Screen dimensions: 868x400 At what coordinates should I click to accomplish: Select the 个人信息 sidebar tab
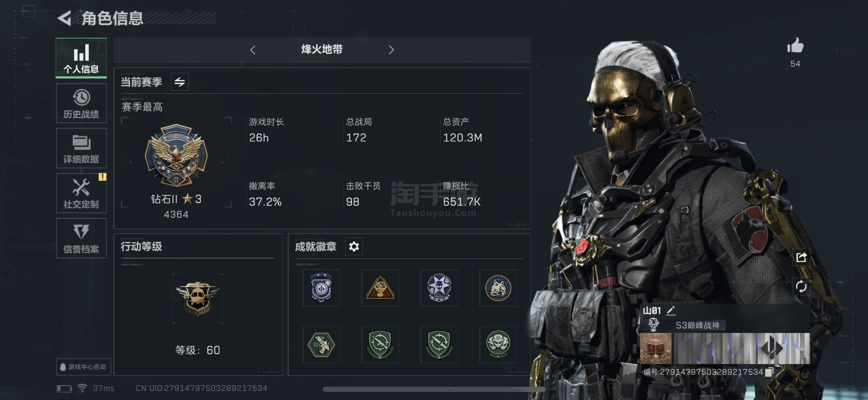coord(81,58)
